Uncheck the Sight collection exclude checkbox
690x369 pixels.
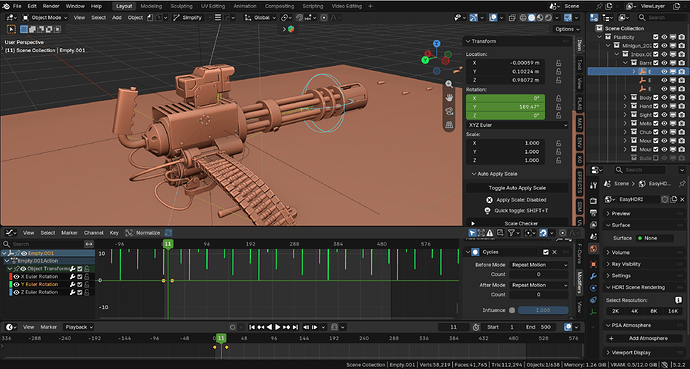(656, 114)
